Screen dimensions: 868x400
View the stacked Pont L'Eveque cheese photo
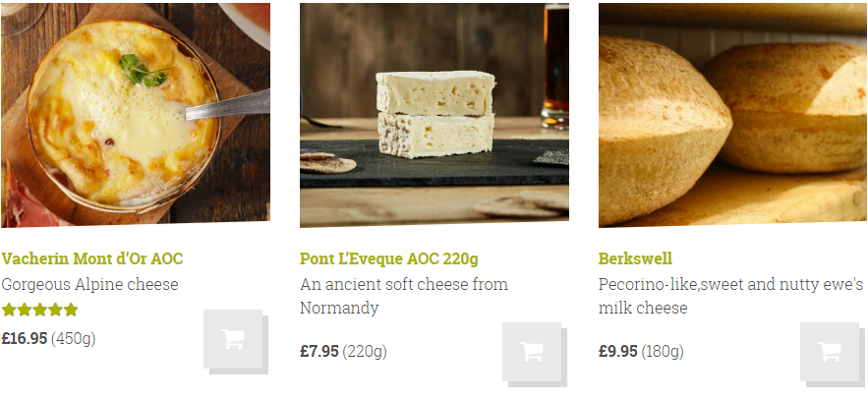tap(434, 115)
